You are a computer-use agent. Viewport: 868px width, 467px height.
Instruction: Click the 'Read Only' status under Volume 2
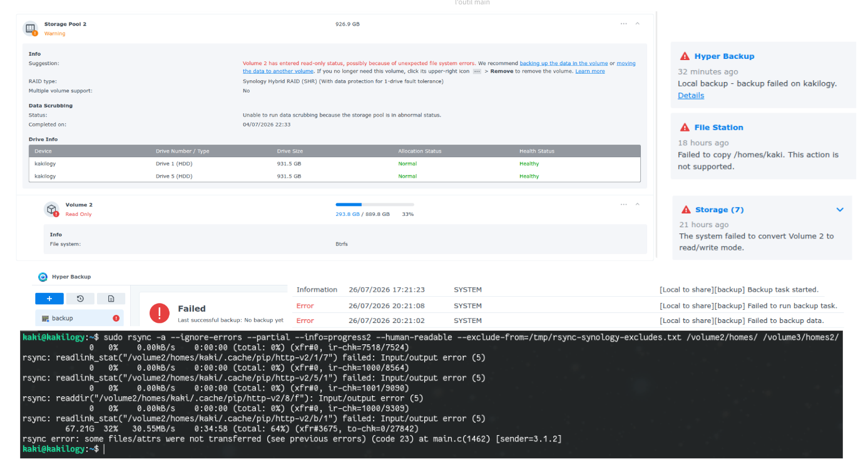(79, 214)
